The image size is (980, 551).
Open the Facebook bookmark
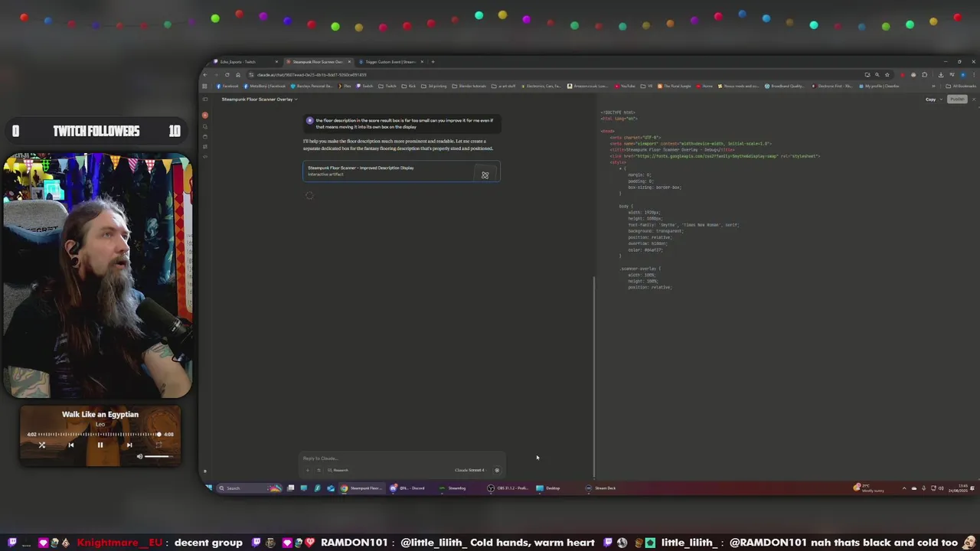(227, 86)
